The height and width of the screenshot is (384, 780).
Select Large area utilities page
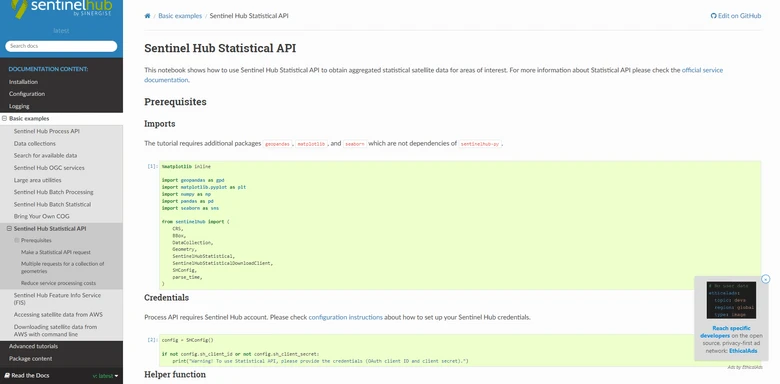coord(38,180)
